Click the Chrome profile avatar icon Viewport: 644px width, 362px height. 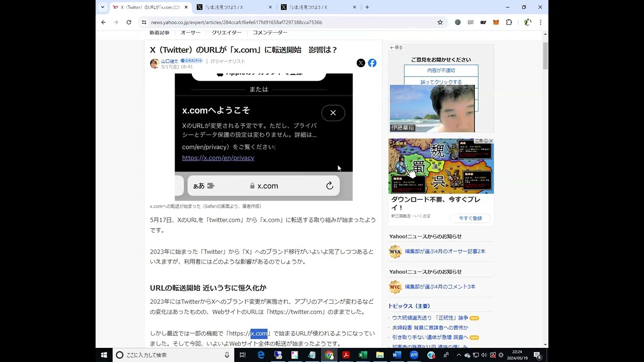point(527,22)
